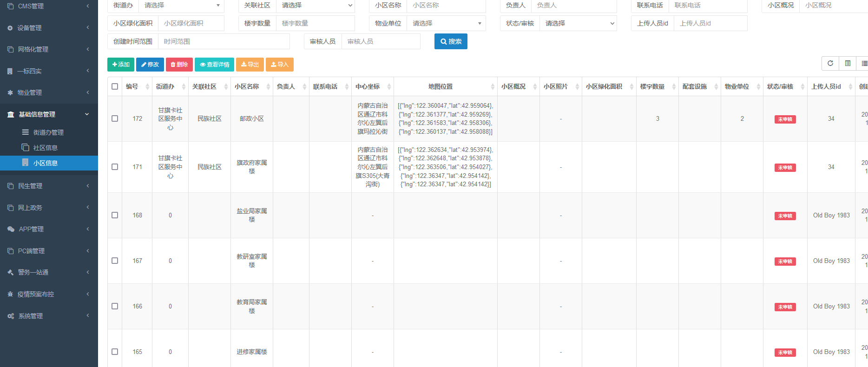Click the bug icon for 疫情预案布控
Image resolution: width=868 pixels, height=367 pixels.
point(10,294)
